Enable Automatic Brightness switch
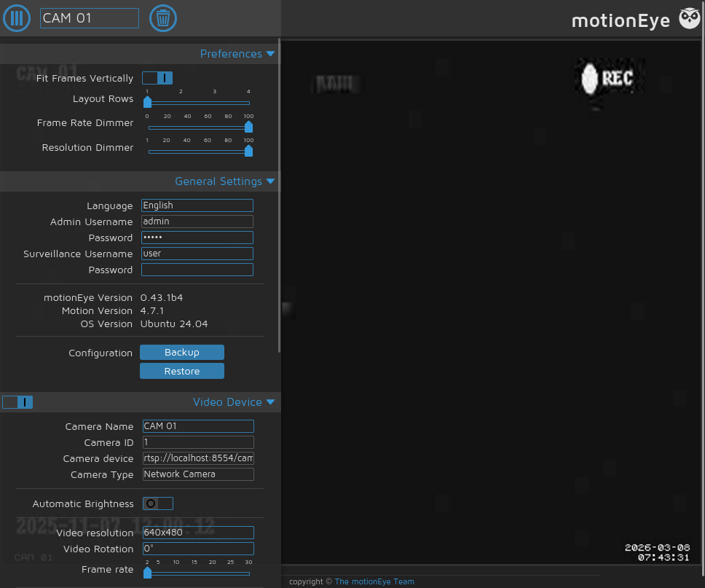Viewport: 705px width, 588px height. (x=158, y=503)
